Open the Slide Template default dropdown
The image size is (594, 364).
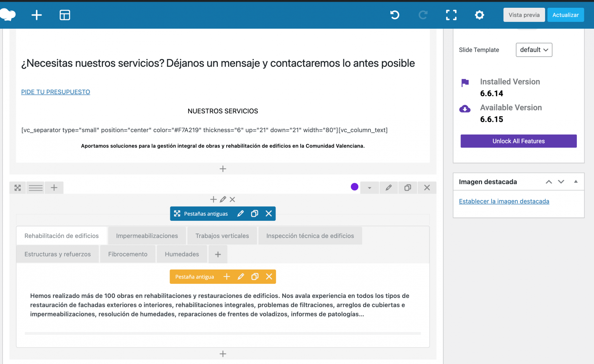[534, 50]
